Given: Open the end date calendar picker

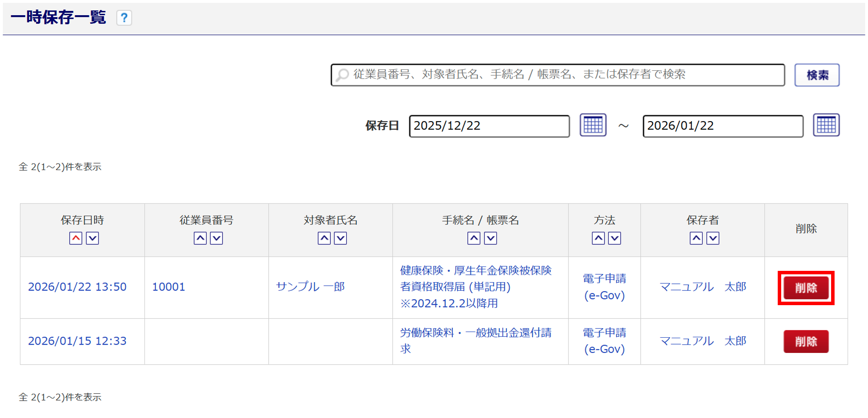Looking at the screenshot, I should click(x=826, y=125).
